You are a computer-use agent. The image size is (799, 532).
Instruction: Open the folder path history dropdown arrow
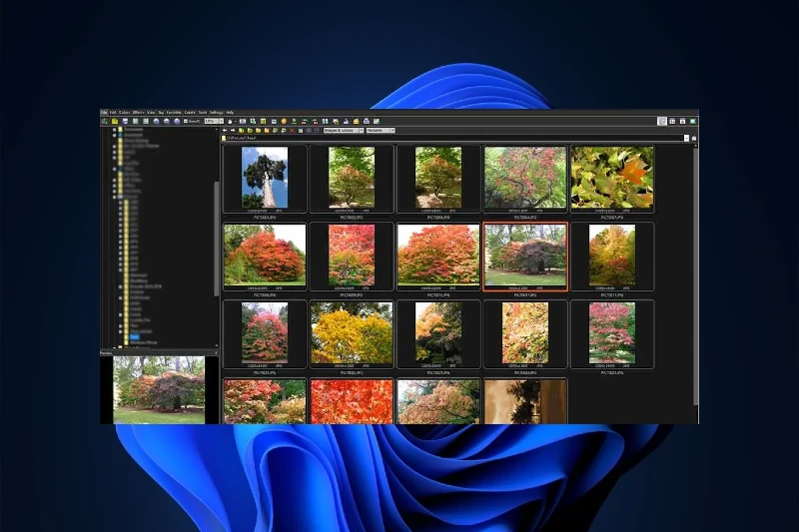(x=686, y=138)
